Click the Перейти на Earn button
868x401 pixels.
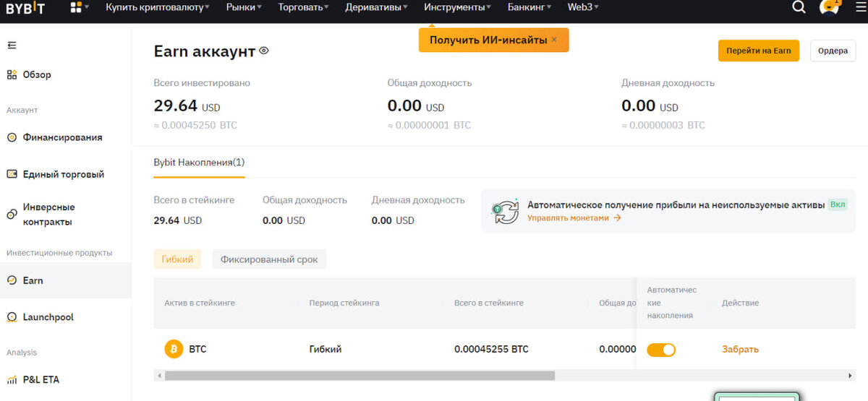point(759,51)
